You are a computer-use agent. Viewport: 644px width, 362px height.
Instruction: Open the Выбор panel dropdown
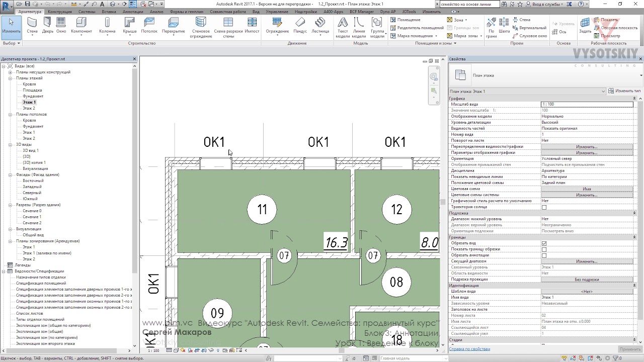[11, 43]
